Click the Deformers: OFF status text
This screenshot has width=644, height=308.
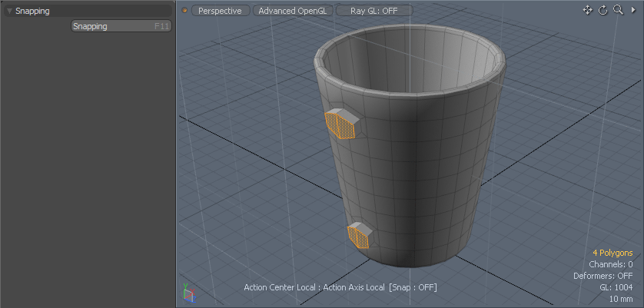point(603,276)
